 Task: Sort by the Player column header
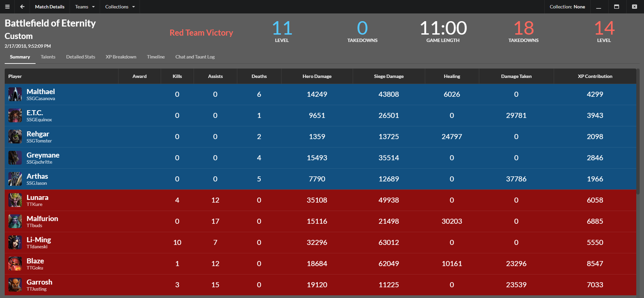(61, 76)
